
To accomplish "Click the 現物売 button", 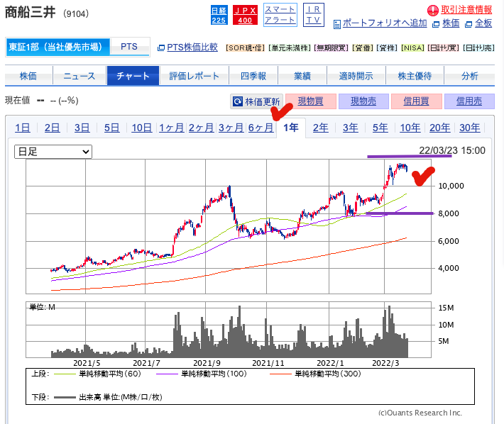I will coord(363,101).
